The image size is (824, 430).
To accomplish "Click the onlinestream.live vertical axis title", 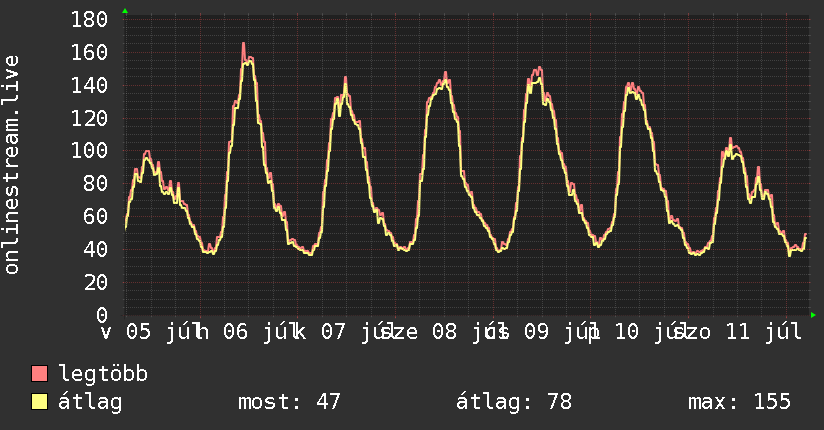I will (x=11, y=165).
